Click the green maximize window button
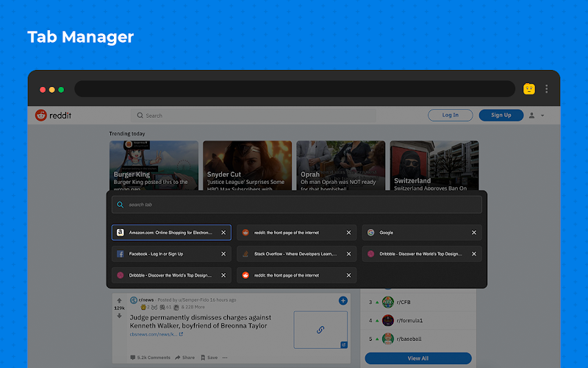 61,89
